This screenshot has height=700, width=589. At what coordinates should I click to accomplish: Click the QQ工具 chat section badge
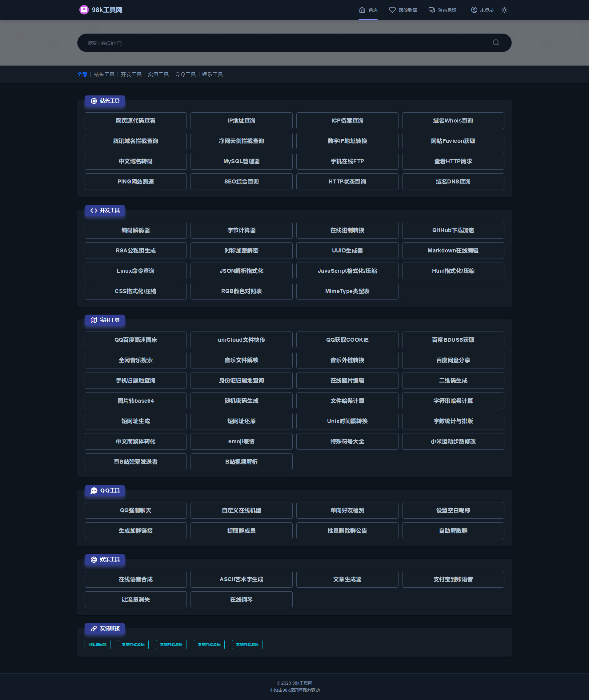click(105, 491)
